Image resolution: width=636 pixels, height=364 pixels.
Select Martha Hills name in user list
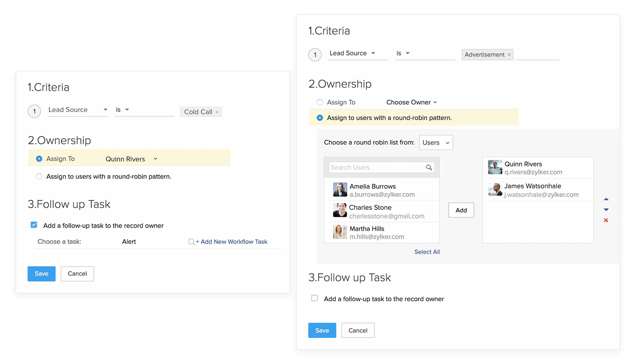tap(367, 229)
